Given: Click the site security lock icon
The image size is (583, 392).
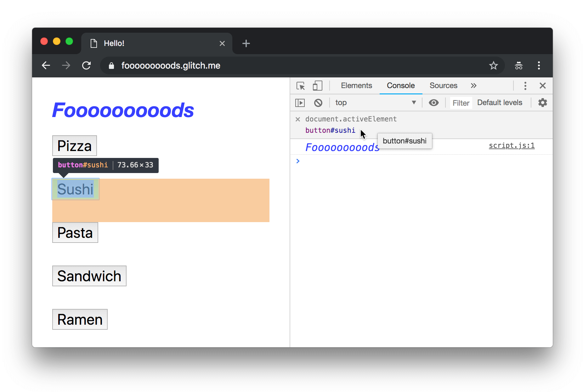Looking at the screenshot, I should pos(111,65).
